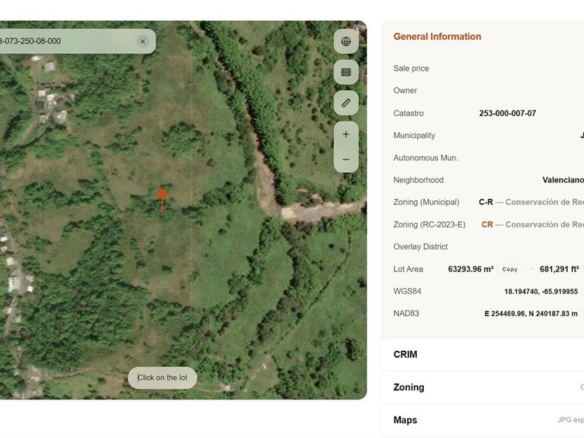
Task: Zoom out with the minus button
Action: click(346, 160)
